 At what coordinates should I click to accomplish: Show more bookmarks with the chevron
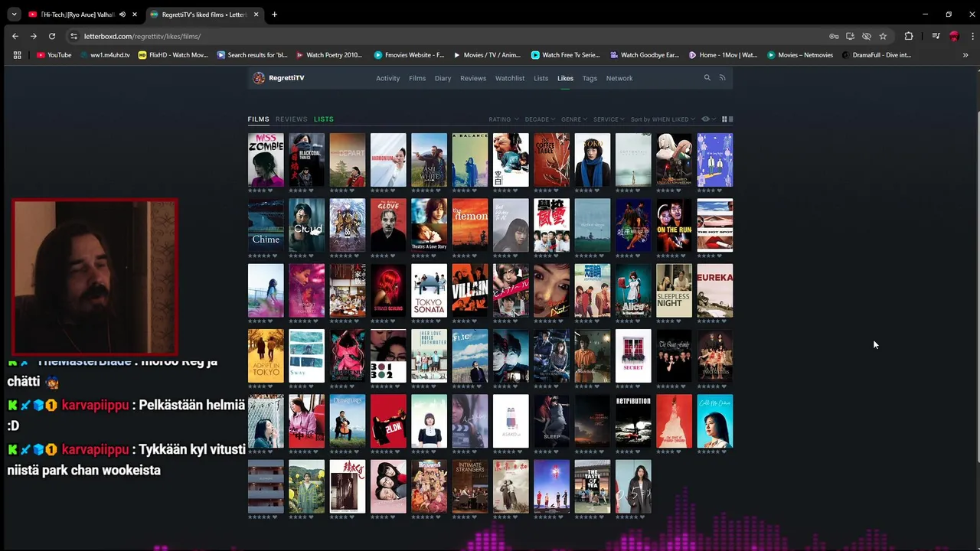[965, 55]
